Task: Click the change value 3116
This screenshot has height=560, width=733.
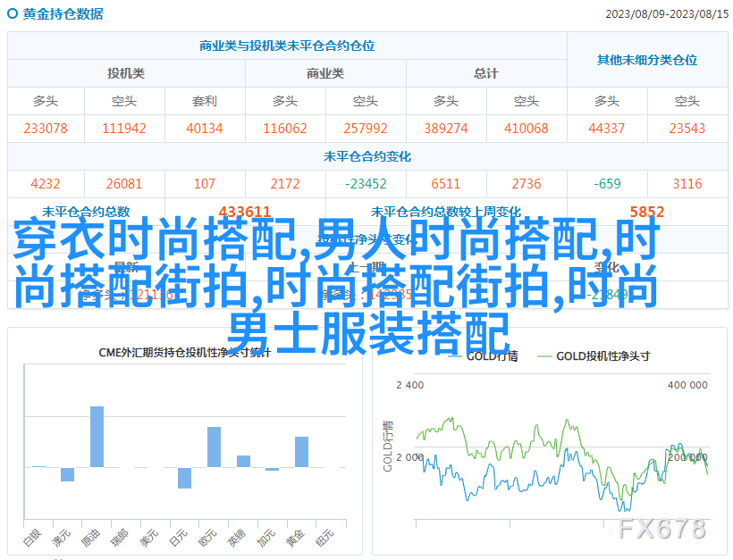Action: point(687,184)
